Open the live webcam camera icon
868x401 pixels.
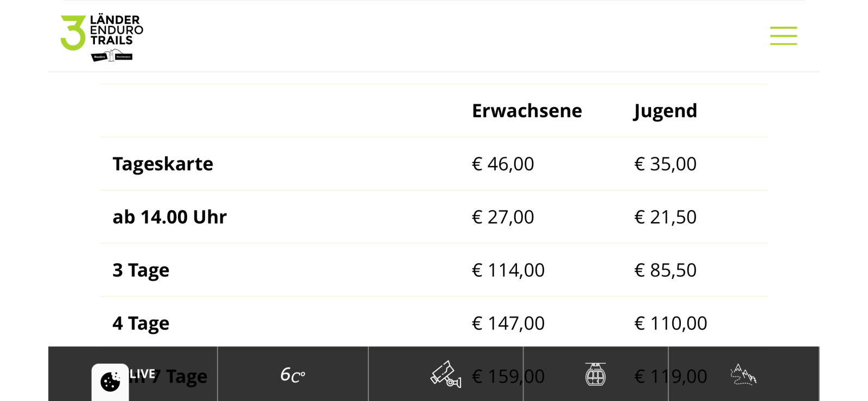click(445, 374)
